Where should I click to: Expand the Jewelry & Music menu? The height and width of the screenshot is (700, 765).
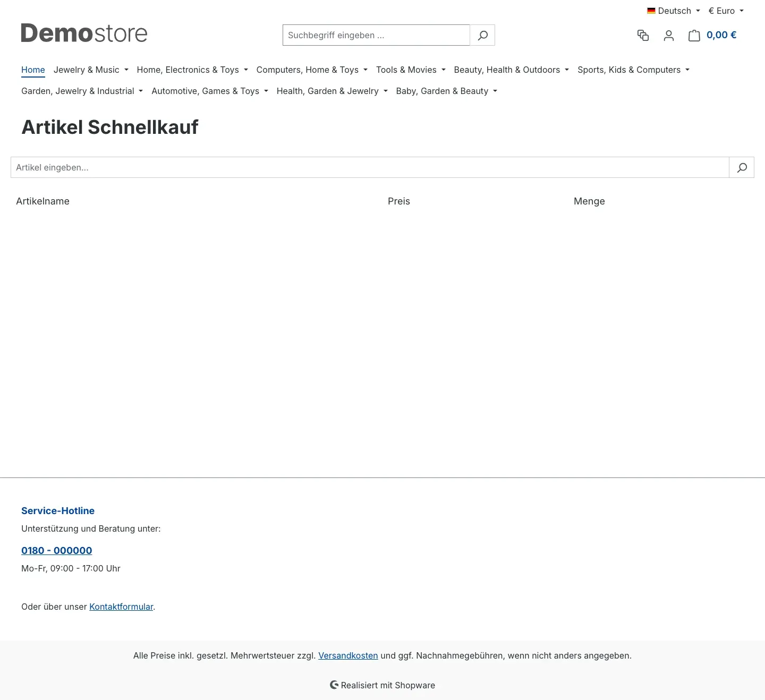[91, 70]
